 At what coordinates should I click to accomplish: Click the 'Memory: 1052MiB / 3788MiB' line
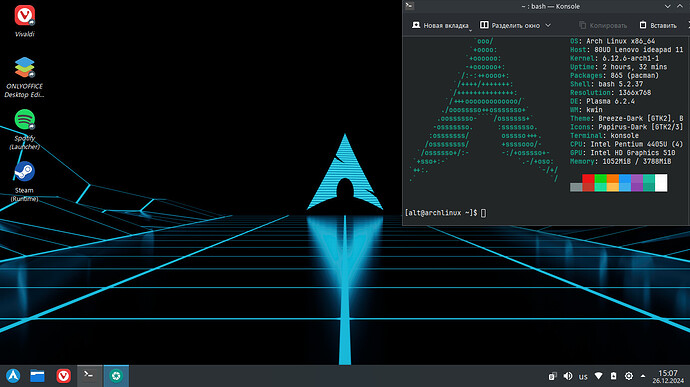coord(620,162)
